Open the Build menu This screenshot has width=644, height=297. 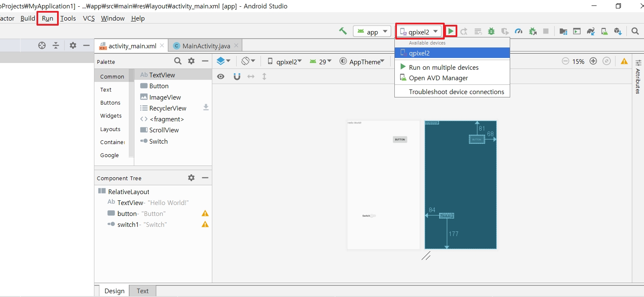(28, 18)
